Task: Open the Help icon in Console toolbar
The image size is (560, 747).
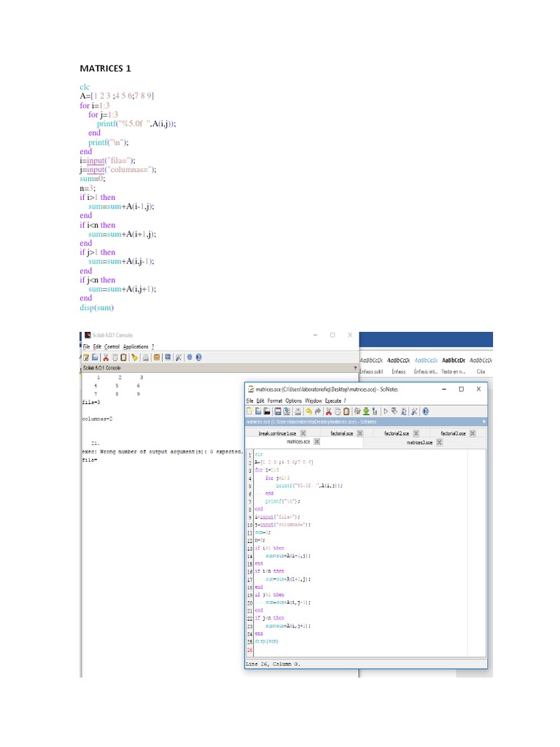Action: point(198,357)
